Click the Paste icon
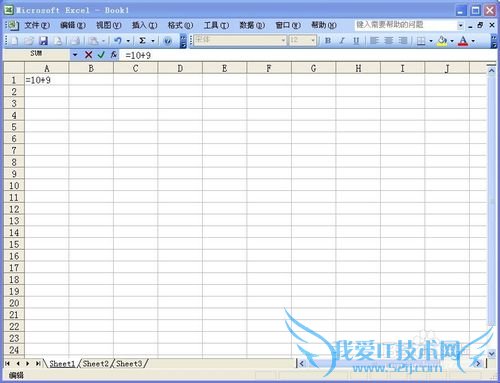The image size is (500, 383). pyautogui.click(x=93, y=41)
